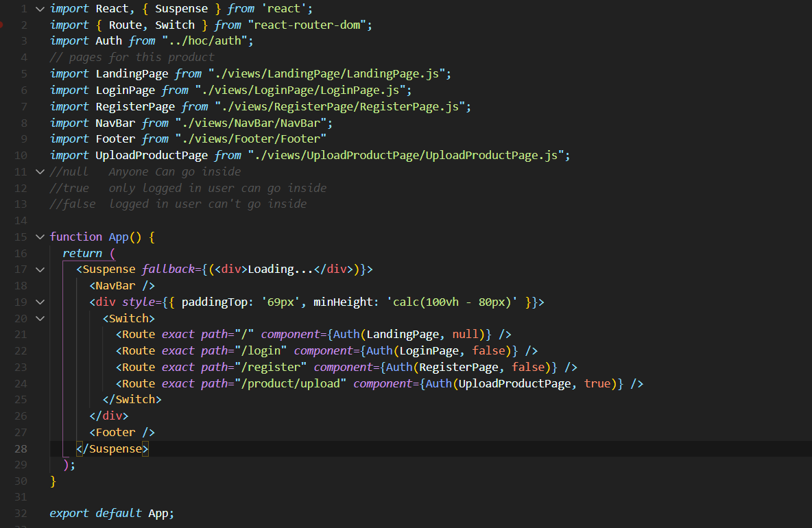Fold the Suspense element chevron on line 17

40,269
